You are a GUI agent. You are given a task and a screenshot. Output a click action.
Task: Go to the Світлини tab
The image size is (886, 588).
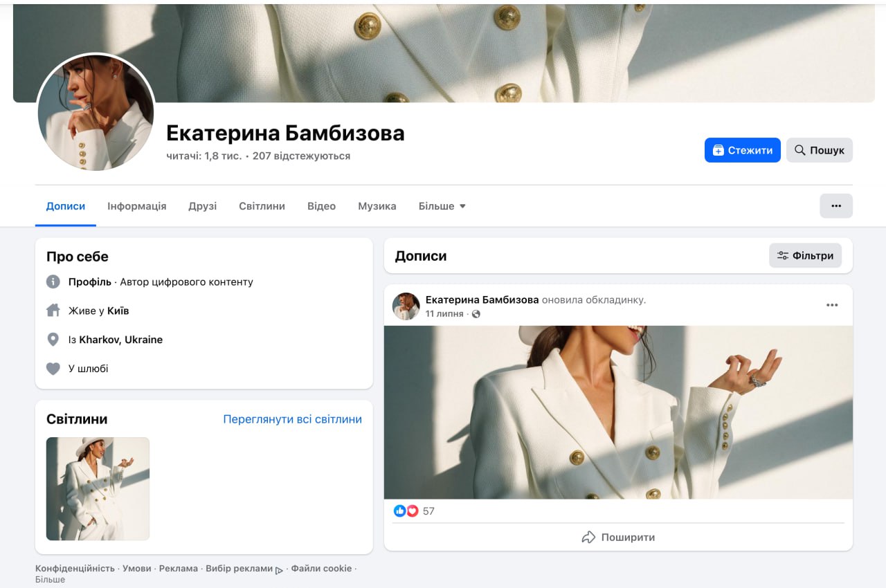262,206
